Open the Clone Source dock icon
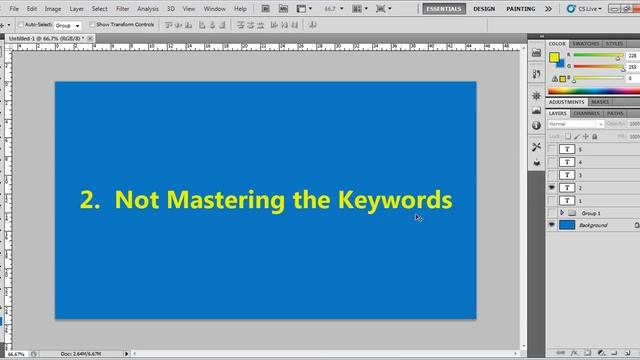 pos(536,162)
